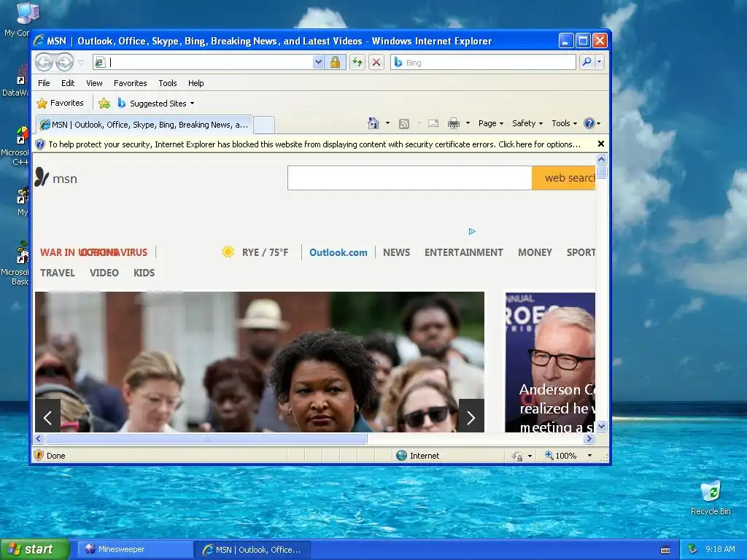Open the Windows start menu
The height and width of the screenshot is (560, 747).
[x=34, y=549]
